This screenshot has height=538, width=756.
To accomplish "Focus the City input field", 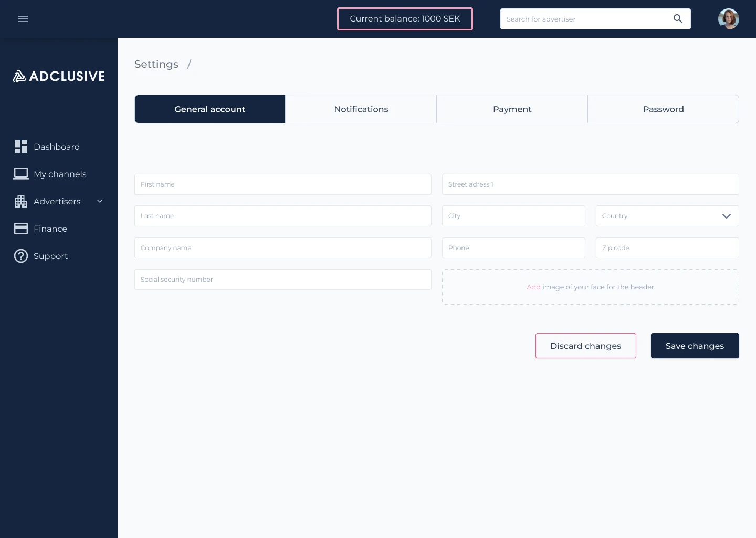I will (x=513, y=216).
